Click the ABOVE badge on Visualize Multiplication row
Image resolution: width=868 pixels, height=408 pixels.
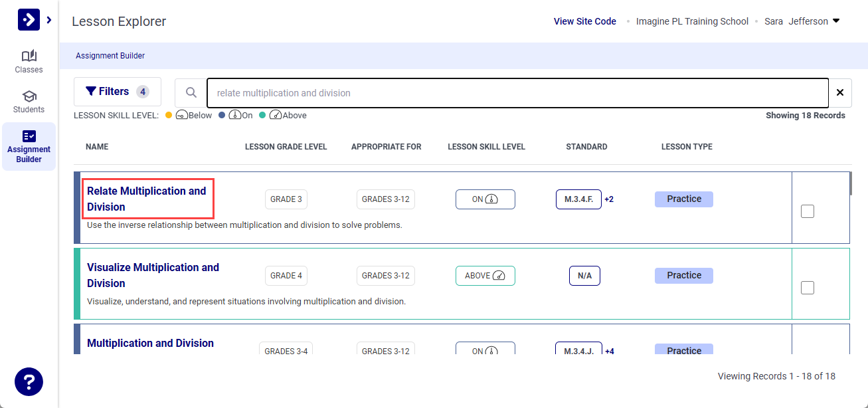pos(485,275)
